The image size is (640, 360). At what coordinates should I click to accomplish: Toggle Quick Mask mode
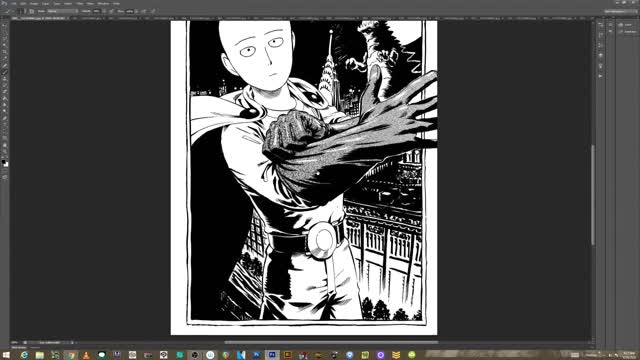coord(5,171)
